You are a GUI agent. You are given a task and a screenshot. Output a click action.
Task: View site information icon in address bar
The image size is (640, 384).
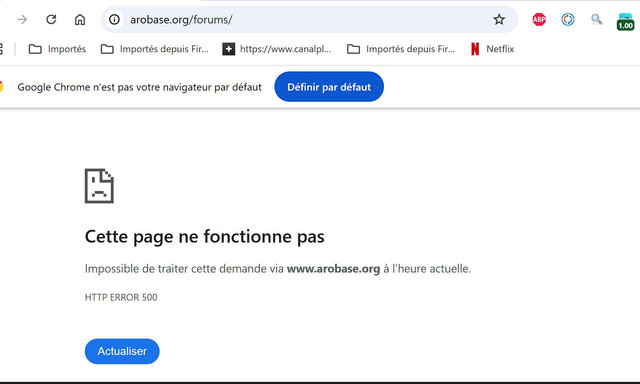[x=114, y=19]
